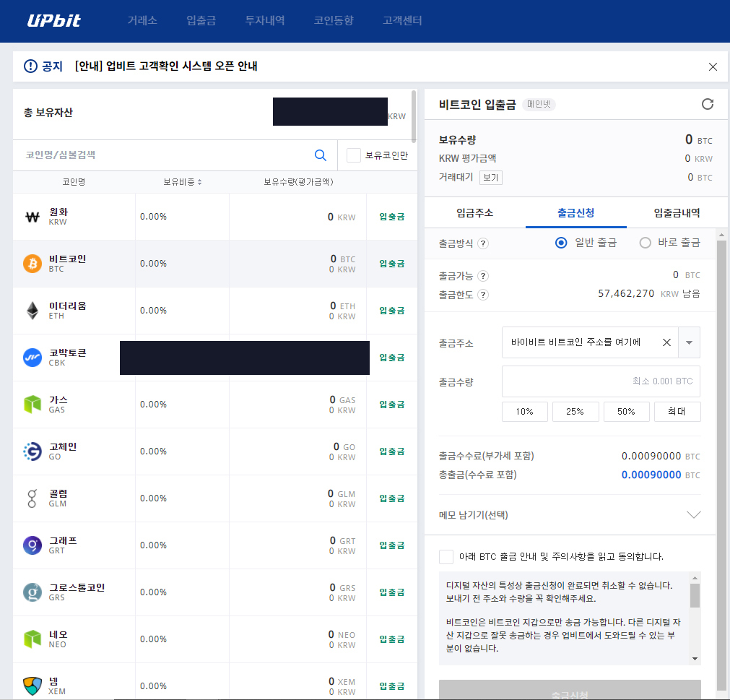Close the 공지 notice banner

pos(712,66)
